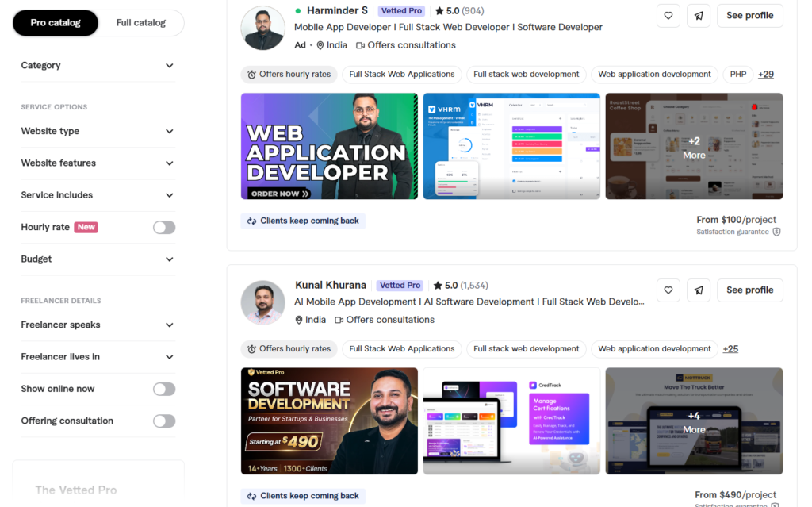812x507 pixels.
Task: Click the location pin icon on Kunal's India label
Action: 299,321
